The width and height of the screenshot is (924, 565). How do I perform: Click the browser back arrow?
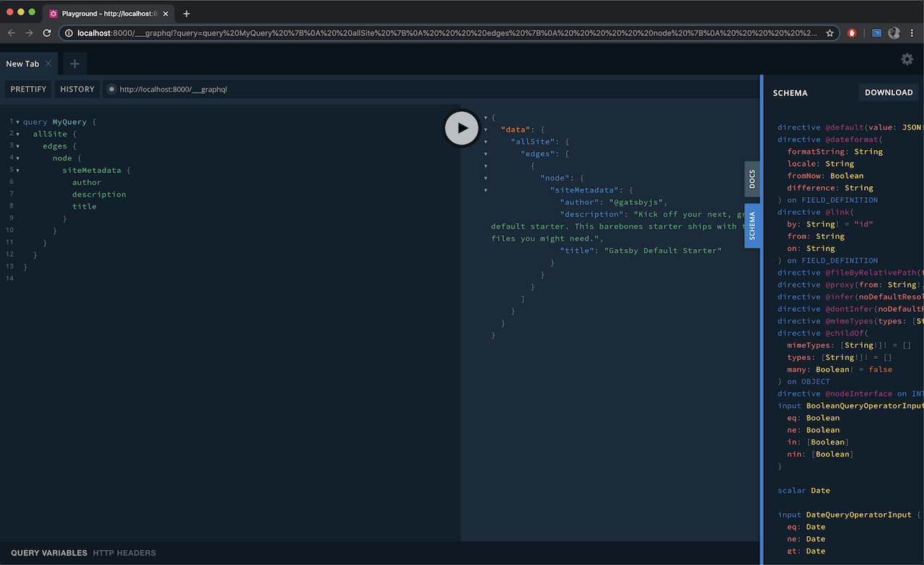tap(12, 32)
